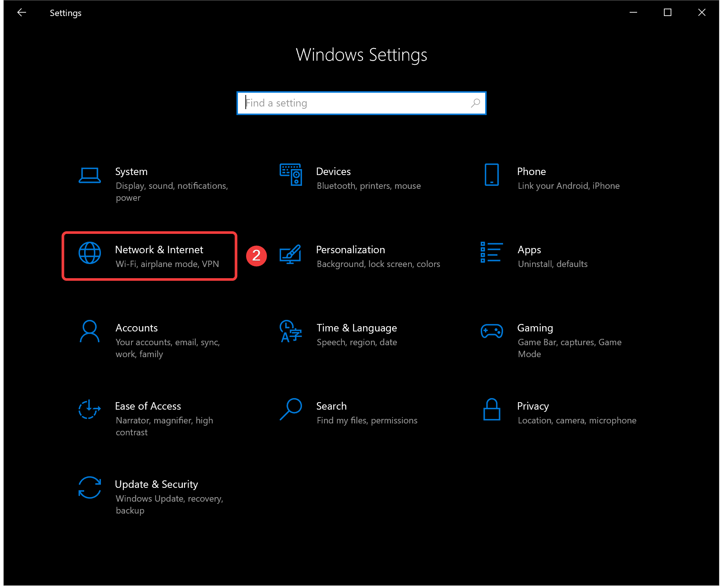Maximize the Settings window
Screen dimensions: 722x588
coord(668,13)
